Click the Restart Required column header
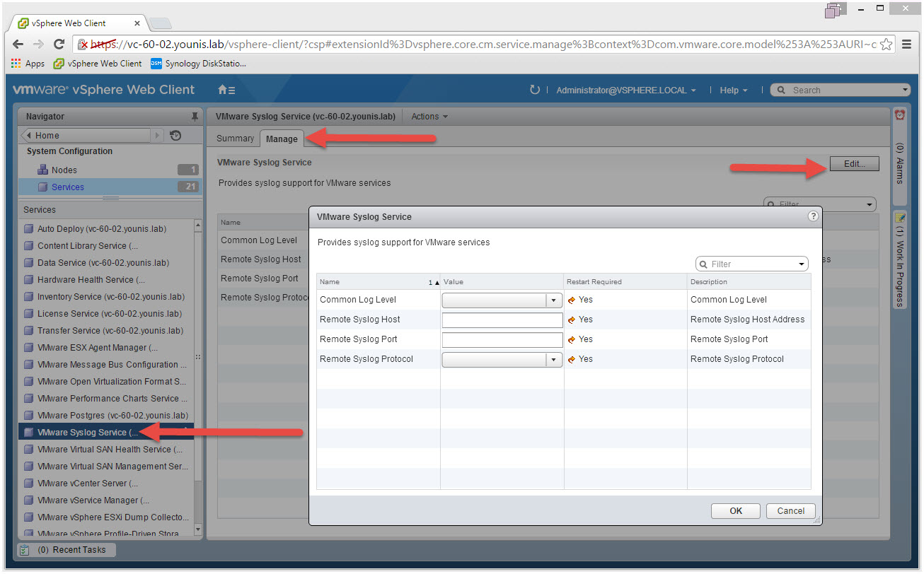 [625, 282]
